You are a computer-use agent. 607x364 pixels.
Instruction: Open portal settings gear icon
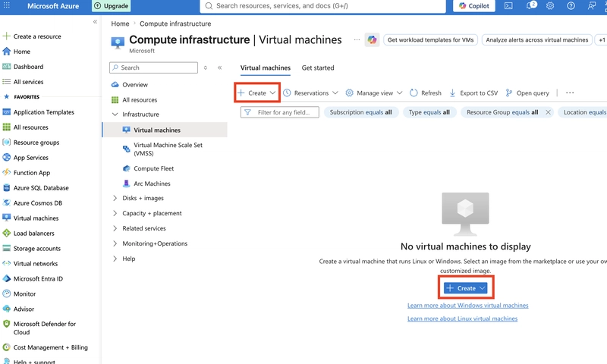550,6
